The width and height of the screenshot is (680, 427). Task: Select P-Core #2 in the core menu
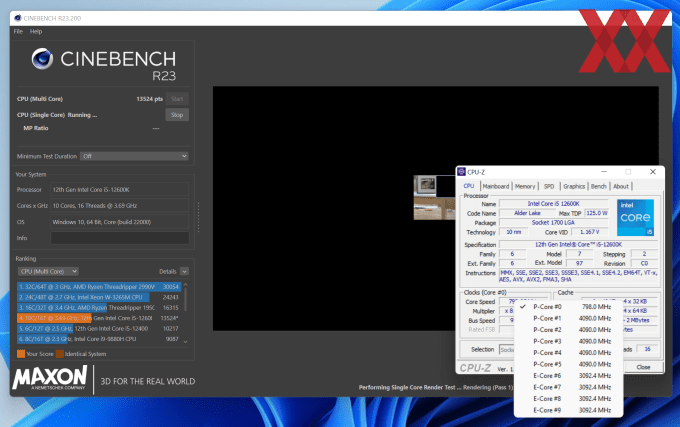(569, 329)
